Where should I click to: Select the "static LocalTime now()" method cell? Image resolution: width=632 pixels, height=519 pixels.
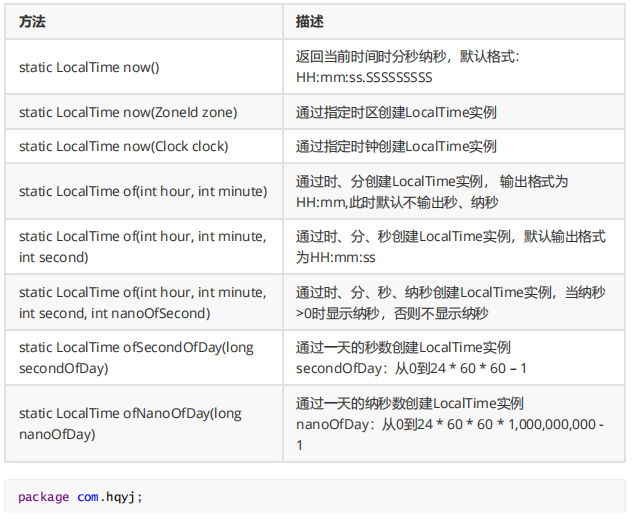coord(89,67)
